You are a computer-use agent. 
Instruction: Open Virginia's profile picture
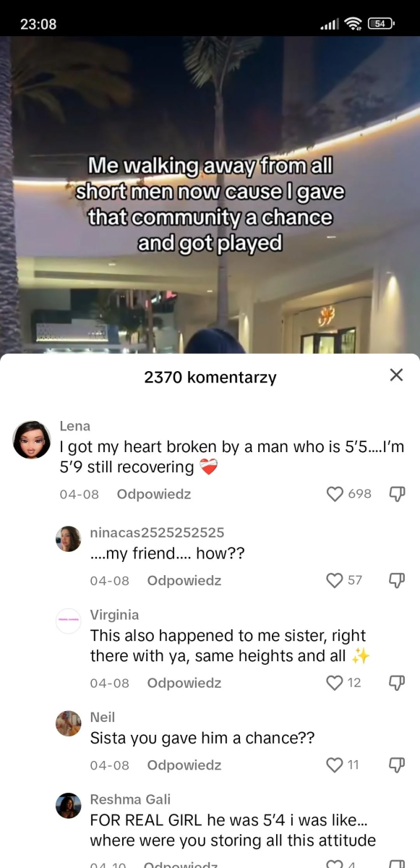point(69,621)
